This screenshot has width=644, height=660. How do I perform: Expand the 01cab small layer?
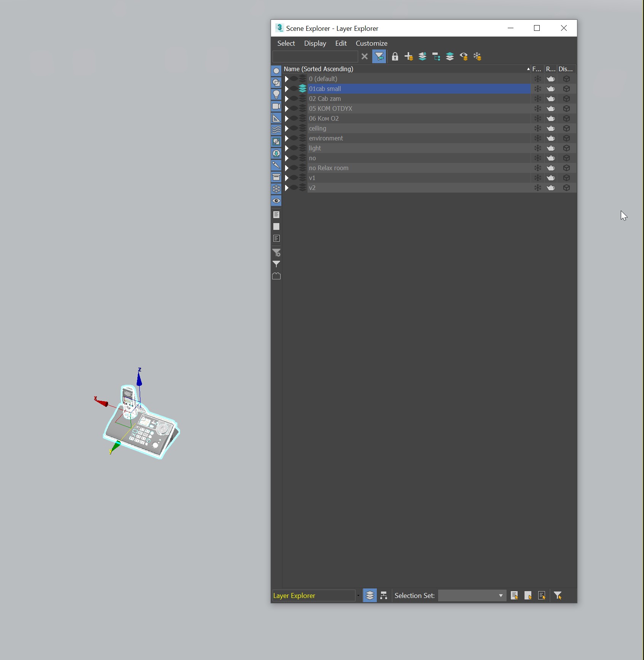tap(287, 89)
